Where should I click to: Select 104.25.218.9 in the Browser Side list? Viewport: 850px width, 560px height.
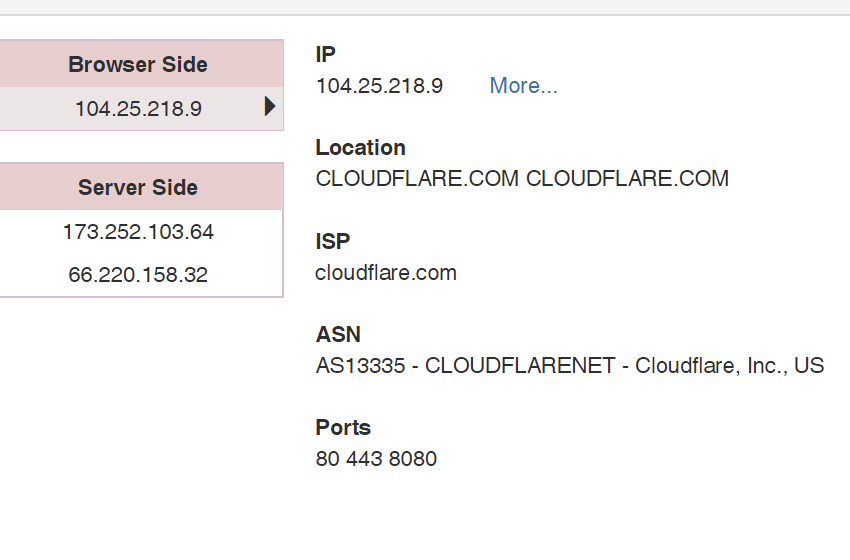138,109
